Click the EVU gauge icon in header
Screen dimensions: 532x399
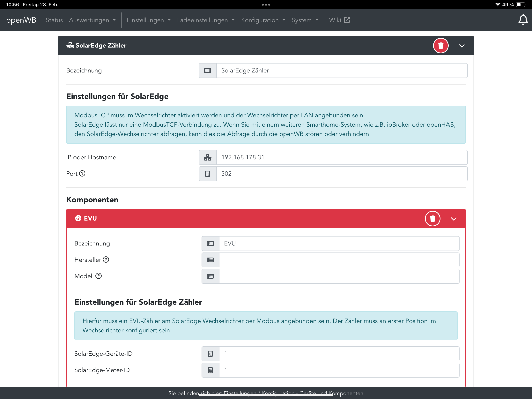point(78,218)
